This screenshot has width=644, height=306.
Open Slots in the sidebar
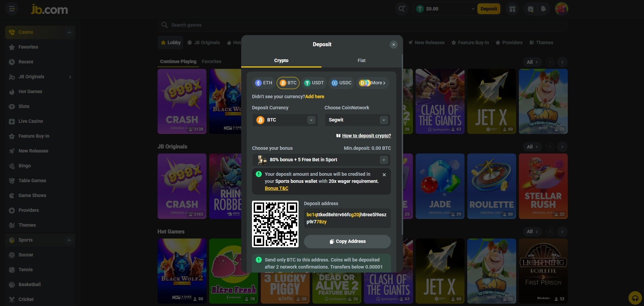(40, 106)
